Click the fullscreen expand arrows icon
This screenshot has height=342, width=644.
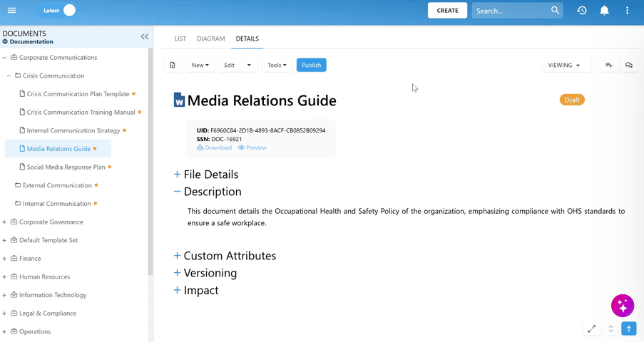pyautogui.click(x=591, y=329)
